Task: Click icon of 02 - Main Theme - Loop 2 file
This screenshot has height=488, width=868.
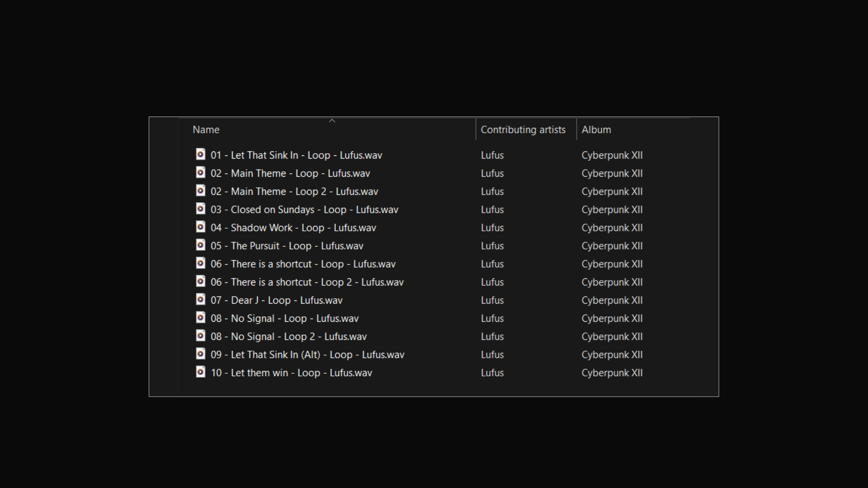Action: coord(200,191)
